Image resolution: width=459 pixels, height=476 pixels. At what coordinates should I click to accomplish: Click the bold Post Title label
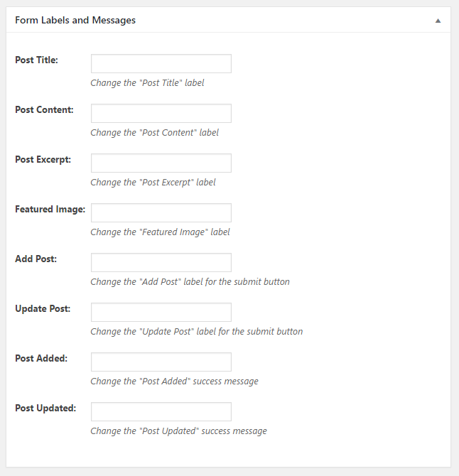pyautogui.click(x=36, y=60)
